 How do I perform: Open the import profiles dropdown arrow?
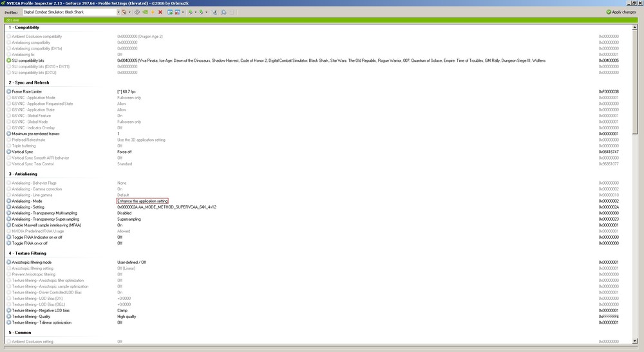(x=206, y=12)
